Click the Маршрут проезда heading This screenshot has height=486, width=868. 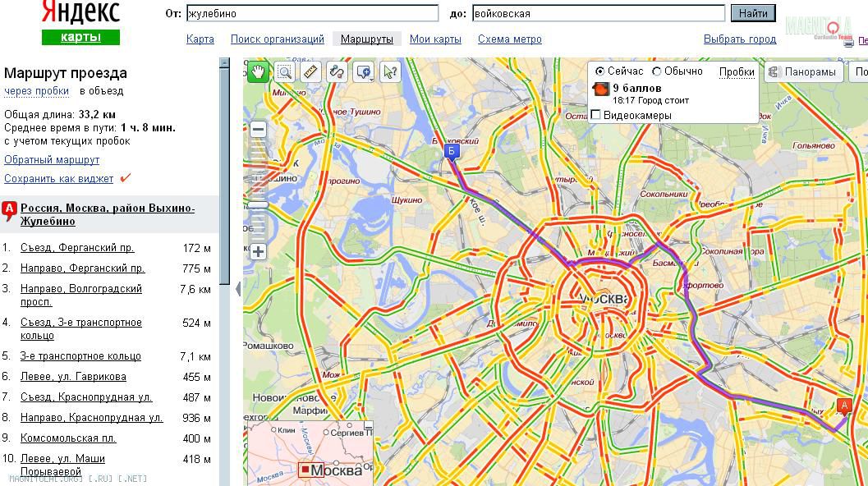click(66, 73)
